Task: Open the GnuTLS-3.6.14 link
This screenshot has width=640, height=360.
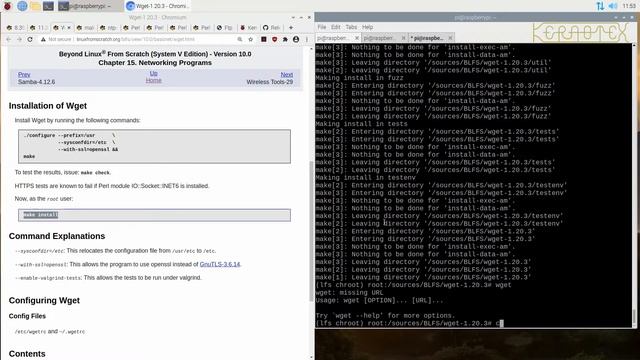Action: click(220, 264)
